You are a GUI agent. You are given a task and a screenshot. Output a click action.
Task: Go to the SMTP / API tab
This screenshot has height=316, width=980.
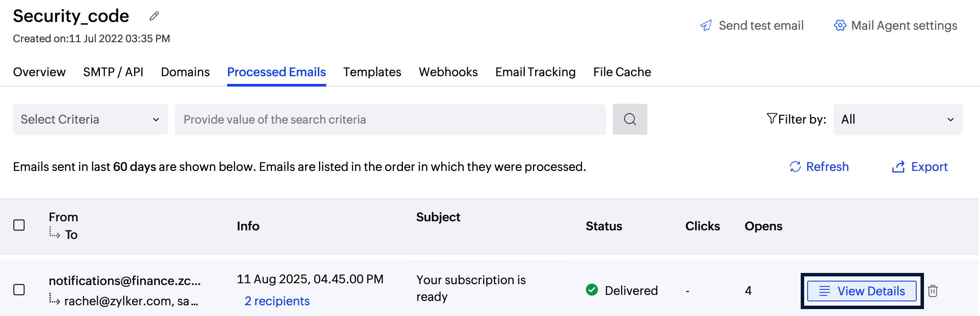pyautogui.click(x=113, y=72)
